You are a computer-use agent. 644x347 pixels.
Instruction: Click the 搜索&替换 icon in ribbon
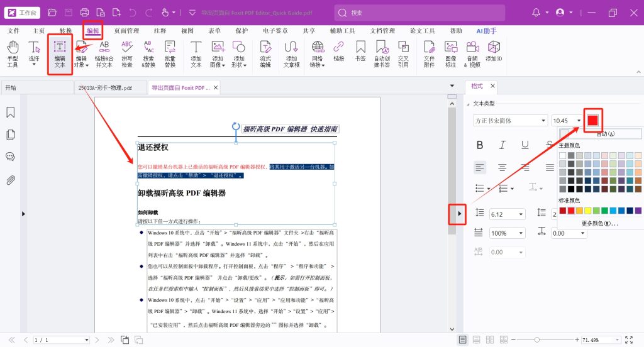click(x=148, y=53)
